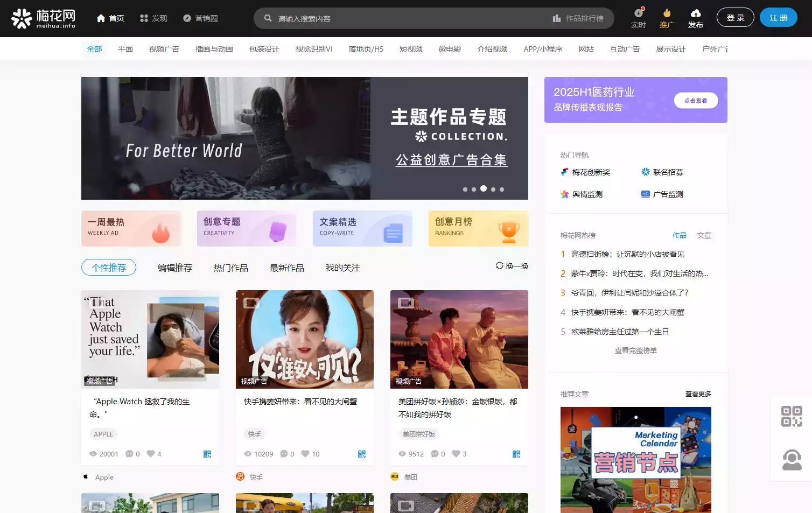Open hot item 欧莱雅给房主任过第一个生日

pyautogui.click(x=620, y=332)
